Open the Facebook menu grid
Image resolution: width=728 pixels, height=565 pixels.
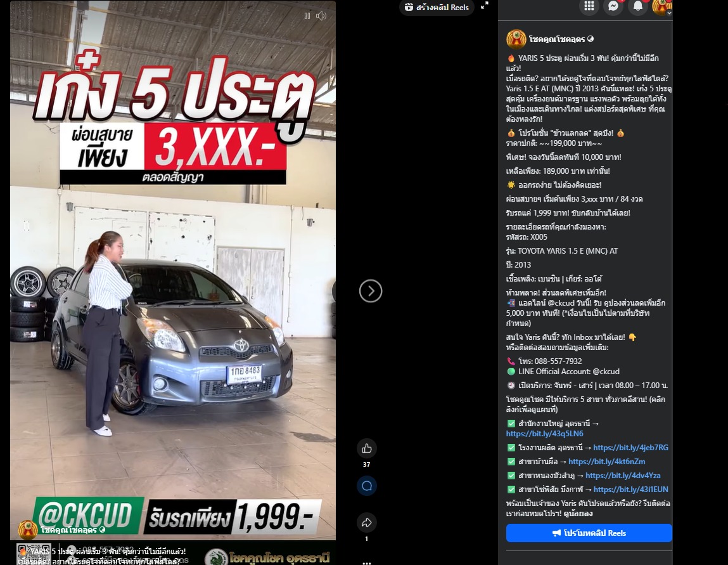tap(589, 6)
